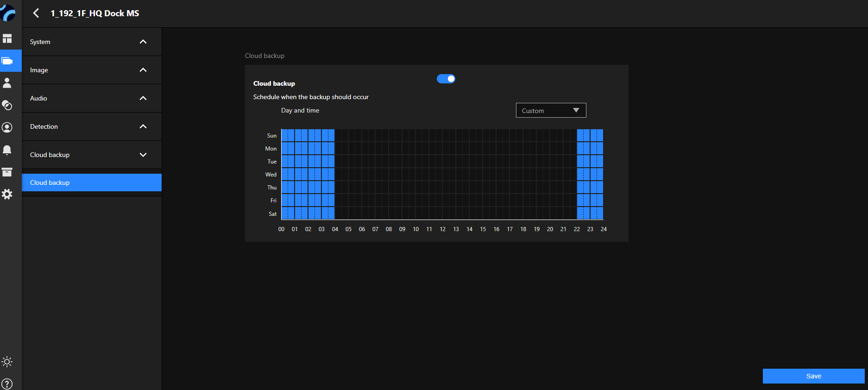Open the settings gear icon
Image resolution: width=868 pixels, height=390 pixels.
click(x=7, y=194)
